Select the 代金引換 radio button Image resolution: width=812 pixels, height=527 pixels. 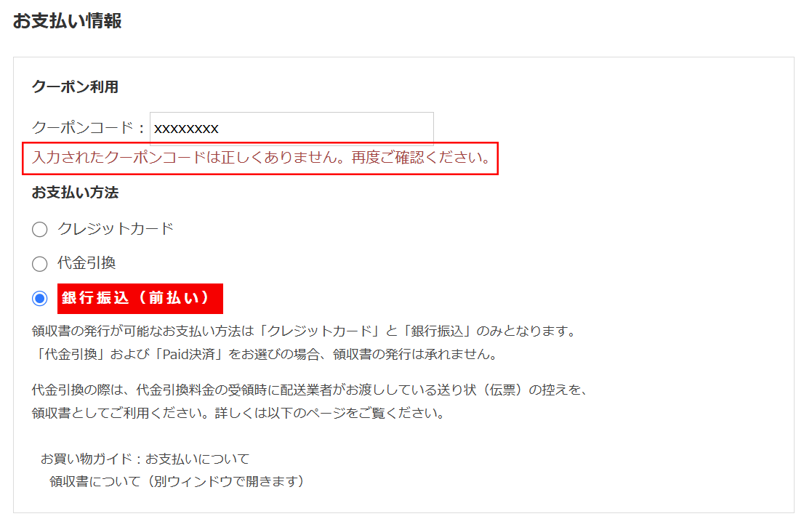(40, 263)
